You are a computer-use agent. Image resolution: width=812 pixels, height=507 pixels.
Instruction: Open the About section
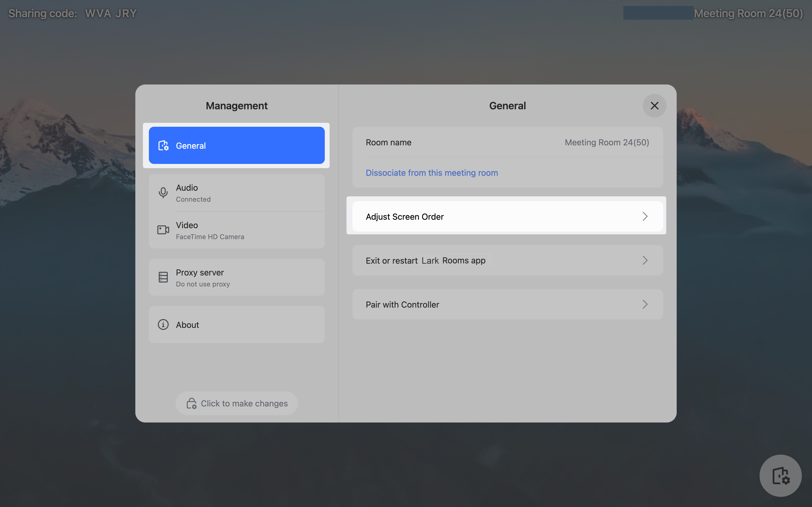(x=237, y=324)
